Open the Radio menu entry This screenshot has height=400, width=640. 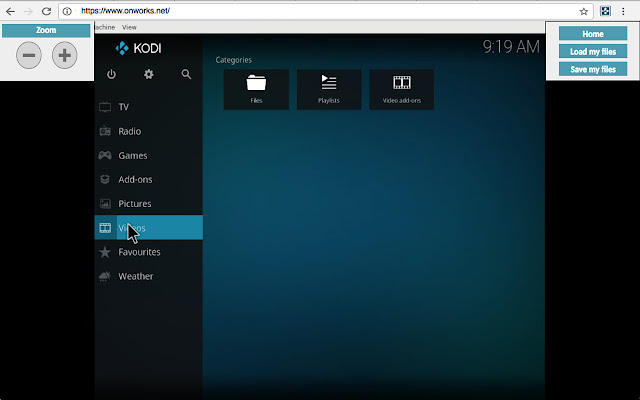coord(149,131)
